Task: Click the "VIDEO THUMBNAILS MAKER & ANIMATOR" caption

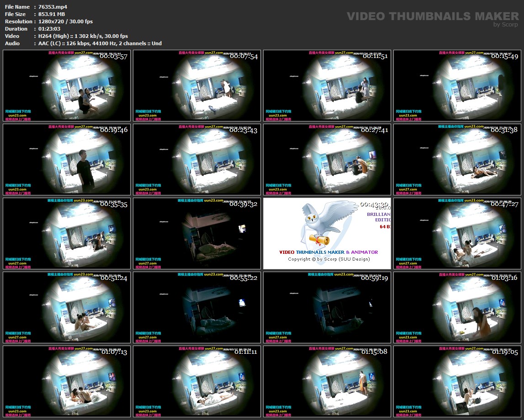Action: (x=328, y=252)
